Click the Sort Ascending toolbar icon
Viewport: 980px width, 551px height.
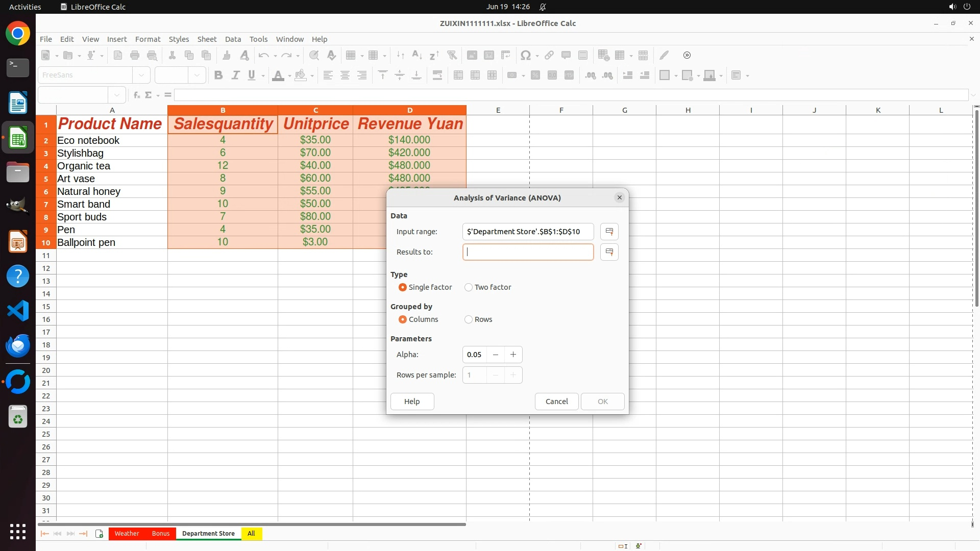pos(416,55)
